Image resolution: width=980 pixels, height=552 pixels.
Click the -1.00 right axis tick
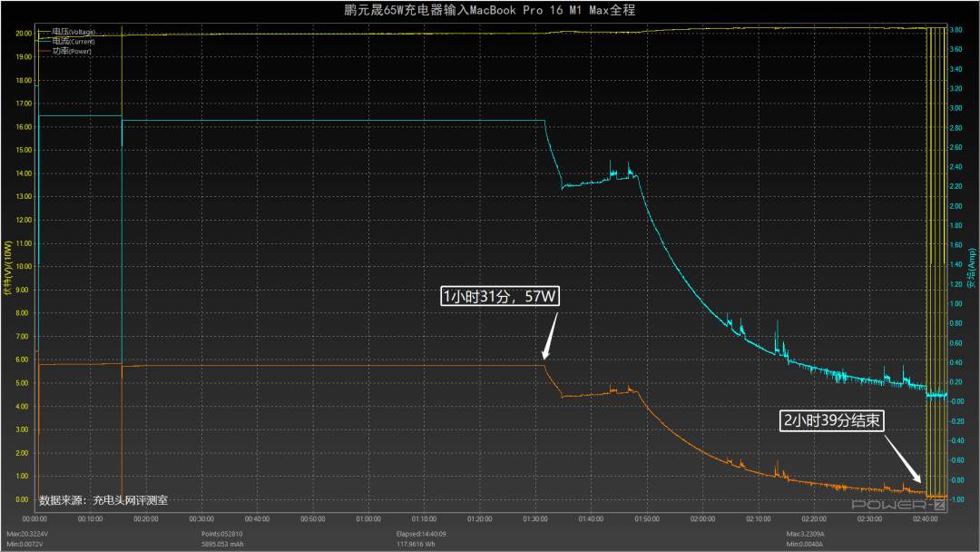tap(957, 499)
